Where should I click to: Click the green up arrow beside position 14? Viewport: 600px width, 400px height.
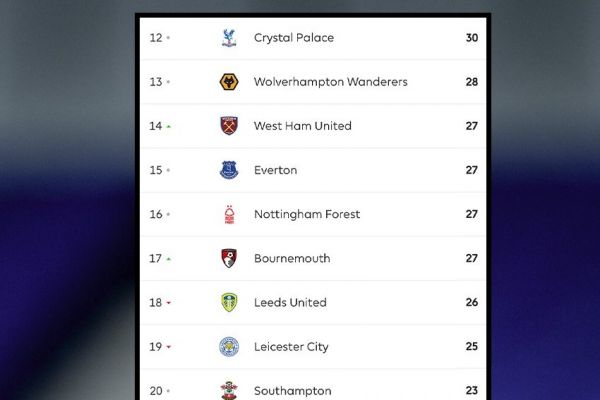pos(168,126)
